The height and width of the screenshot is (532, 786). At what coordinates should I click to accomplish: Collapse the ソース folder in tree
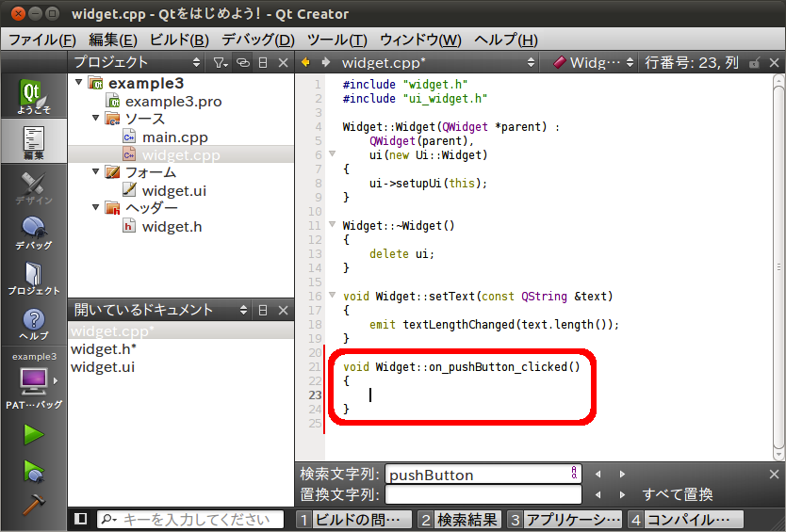coord(96,119)
